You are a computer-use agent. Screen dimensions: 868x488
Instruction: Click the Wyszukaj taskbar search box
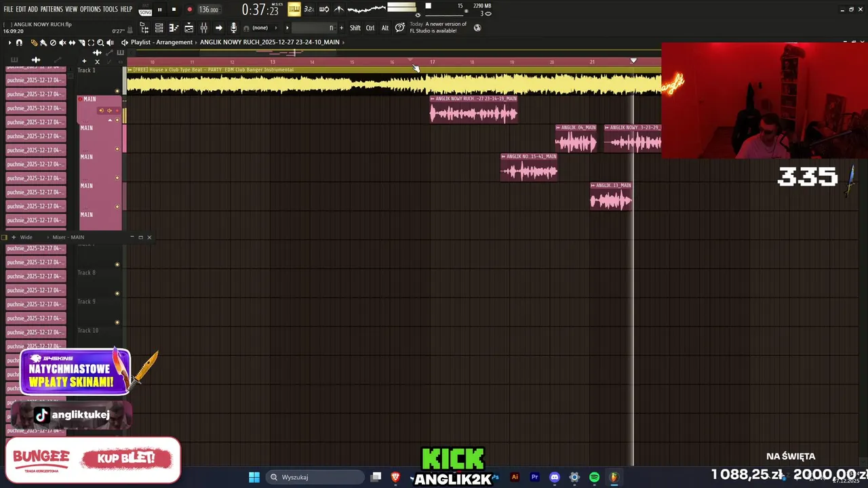coord(315,477)
